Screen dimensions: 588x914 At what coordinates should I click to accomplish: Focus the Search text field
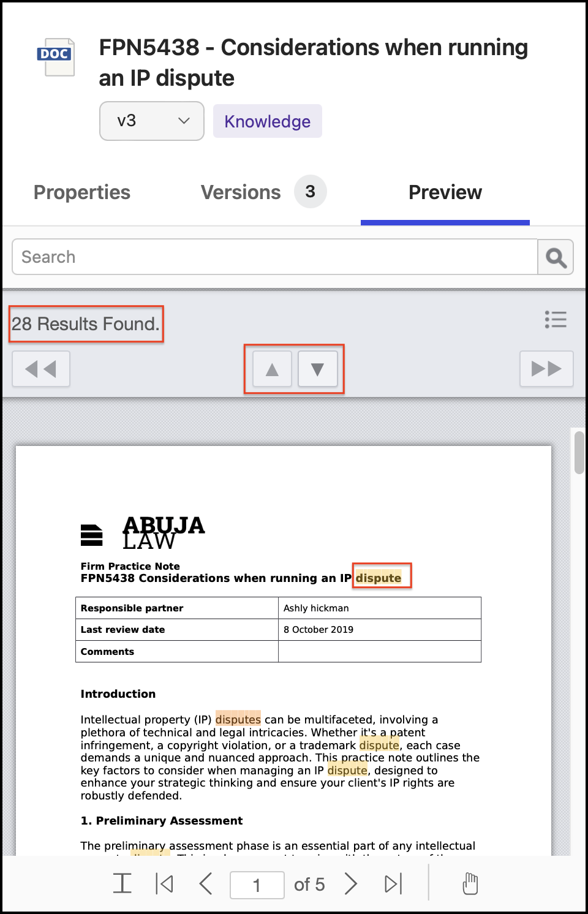click(x=274, y=257)
